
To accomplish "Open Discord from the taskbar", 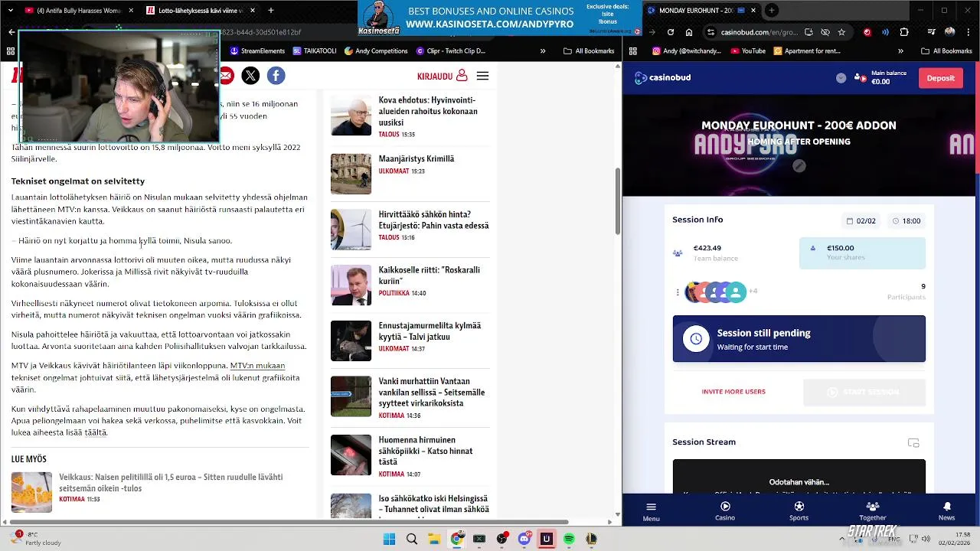I will 524,539.
